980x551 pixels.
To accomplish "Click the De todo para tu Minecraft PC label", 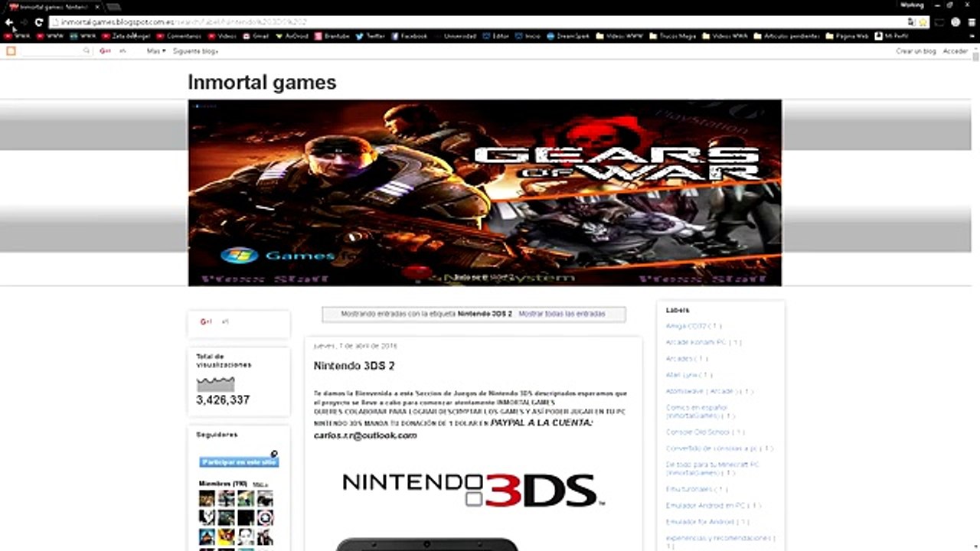I will point(712,468).
